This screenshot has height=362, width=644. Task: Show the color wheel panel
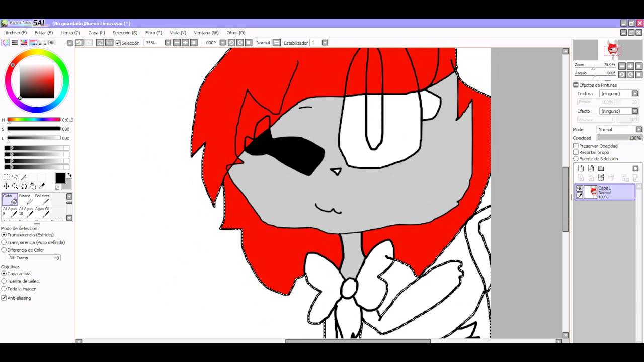point(6,43)
